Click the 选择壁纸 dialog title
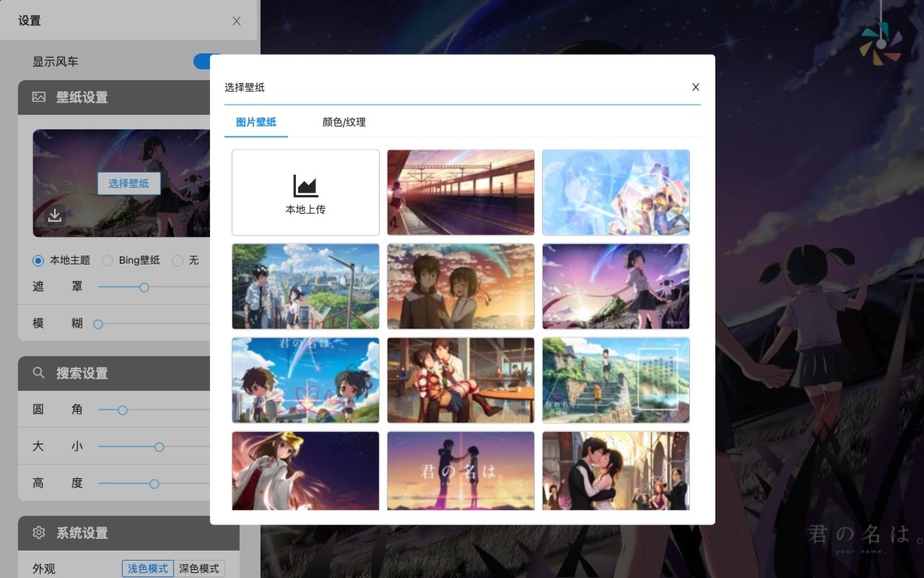 tap(245, 87)
